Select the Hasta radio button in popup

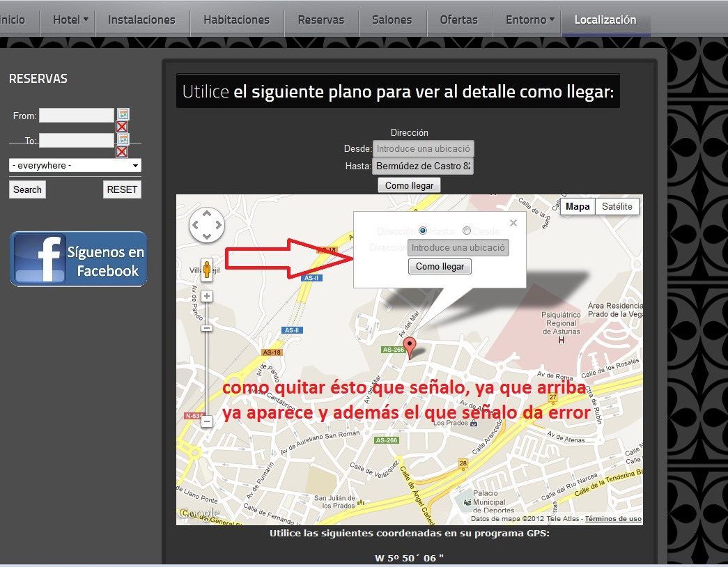(x=422, y=231)
